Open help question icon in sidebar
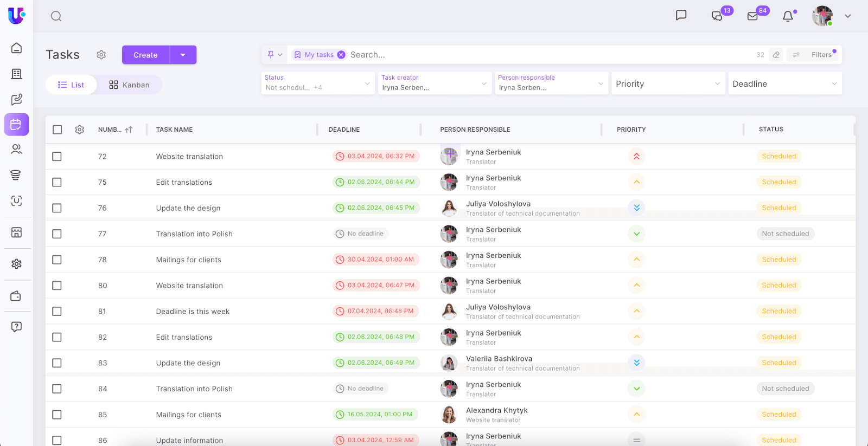Image resolution: width=868 pixels, height=446 pixels. 16,327
